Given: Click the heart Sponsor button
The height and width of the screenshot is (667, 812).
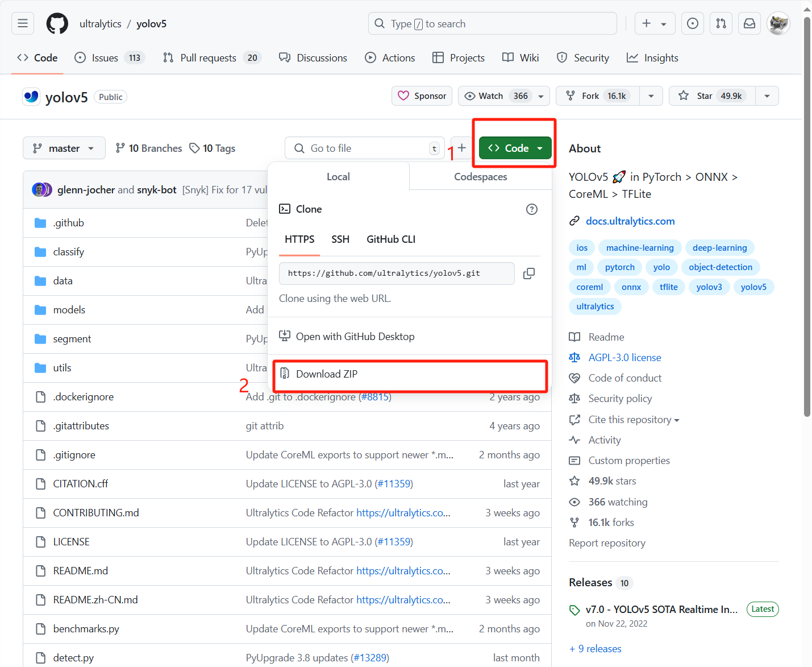Looking at the screenshot, I should [x=422, y=96].
